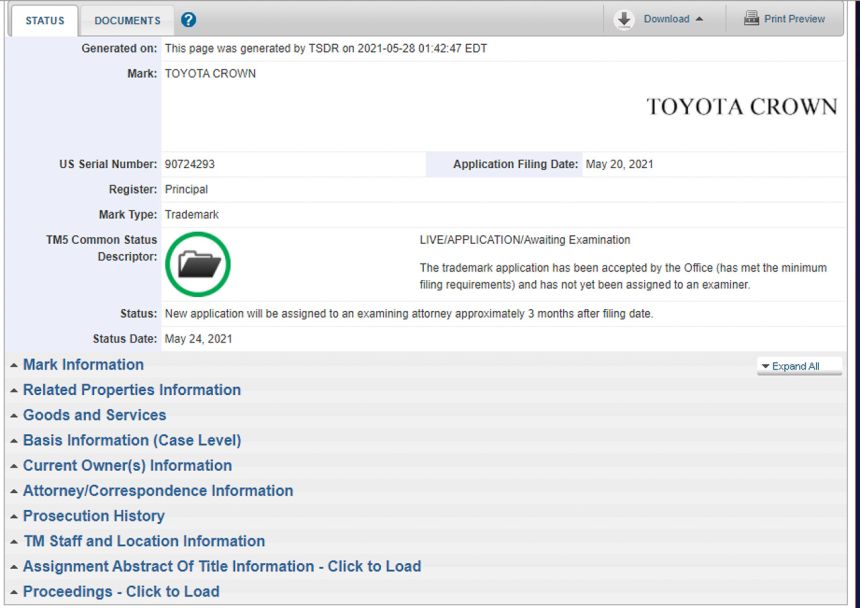Click the Download icon in the toolbar
This screenshot has height=608, width=860.
[623, 19]
